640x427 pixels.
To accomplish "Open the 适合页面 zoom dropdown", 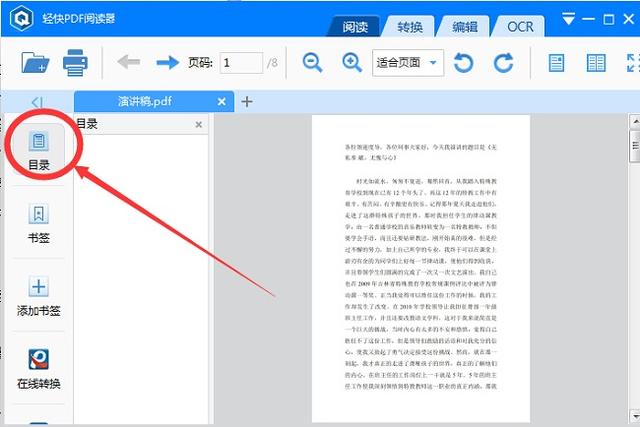I will [434, 63].
